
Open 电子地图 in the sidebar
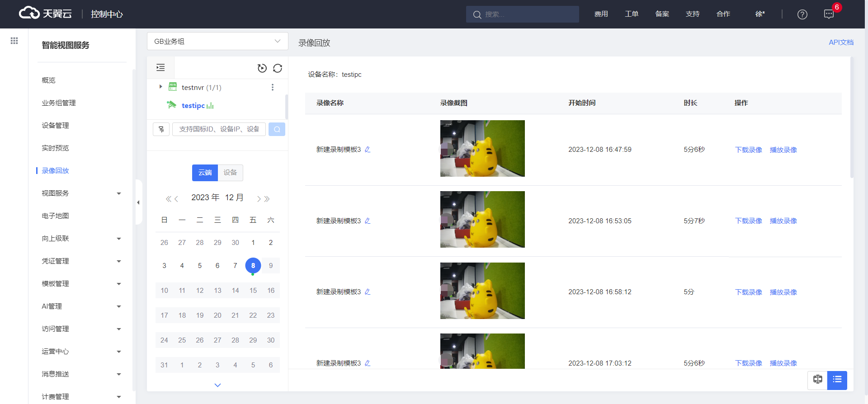click(55, 216)
